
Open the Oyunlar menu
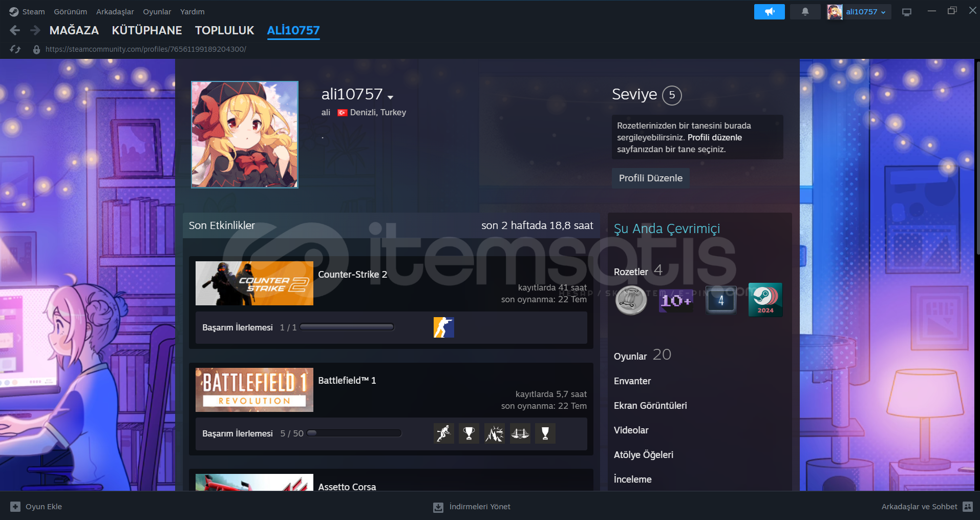[x=157, y=12]
